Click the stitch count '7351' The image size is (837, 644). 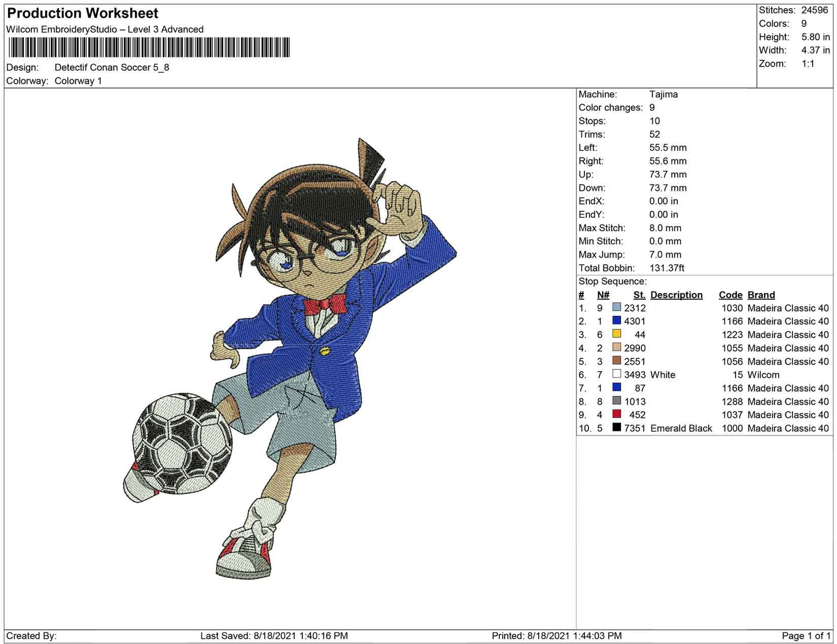click(635, 429)
